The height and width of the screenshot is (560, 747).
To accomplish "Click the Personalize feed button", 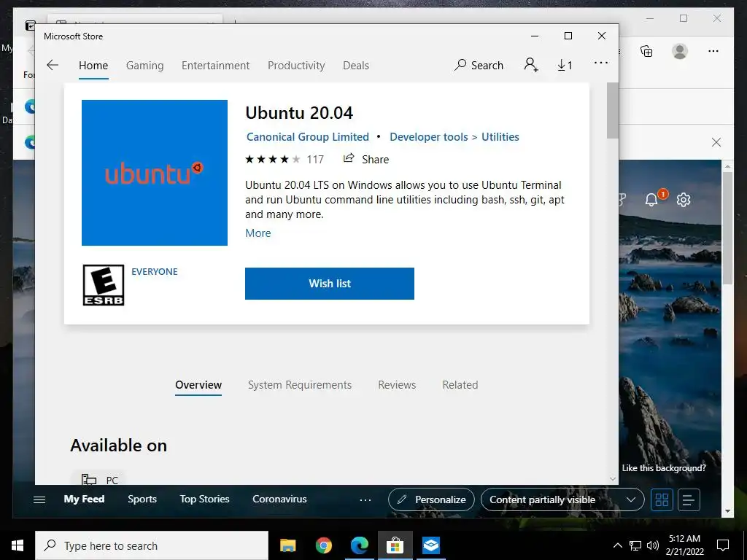I will coord(431,500).
